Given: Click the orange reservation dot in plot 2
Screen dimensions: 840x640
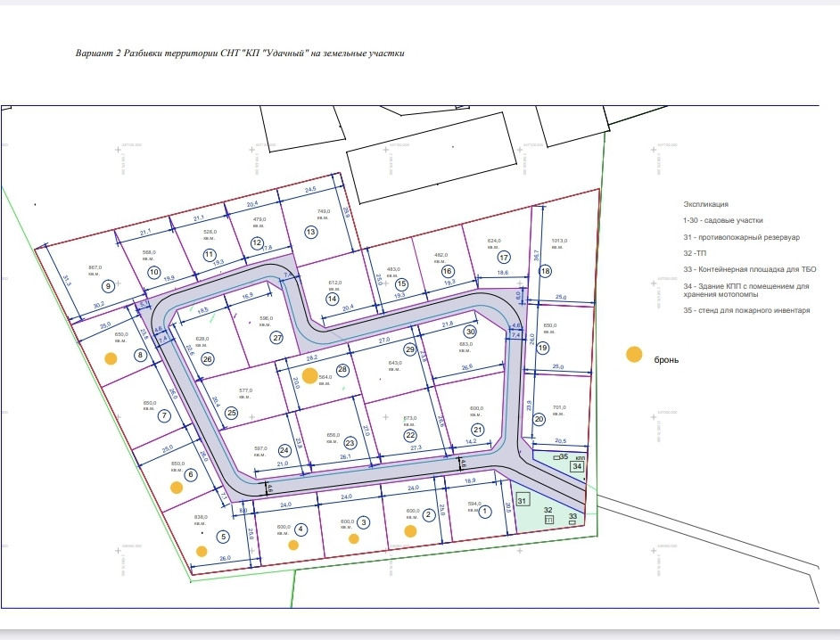Looking at the screenshot, I should coord(410,531).
